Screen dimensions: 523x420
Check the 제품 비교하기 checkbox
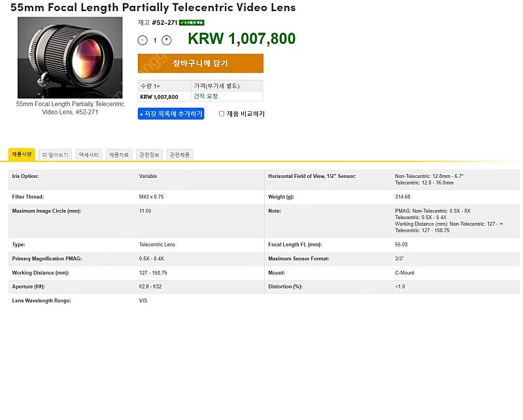point(222,114)
